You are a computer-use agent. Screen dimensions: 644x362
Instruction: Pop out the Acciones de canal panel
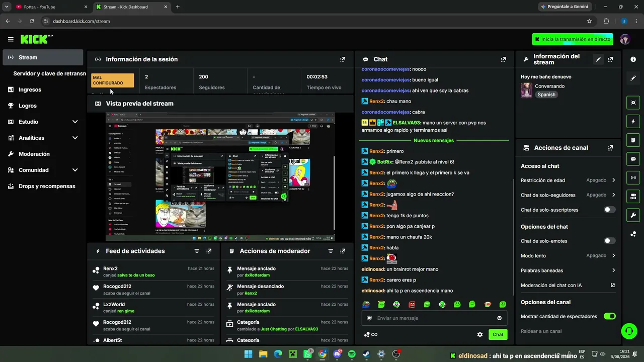pos(610,148)
